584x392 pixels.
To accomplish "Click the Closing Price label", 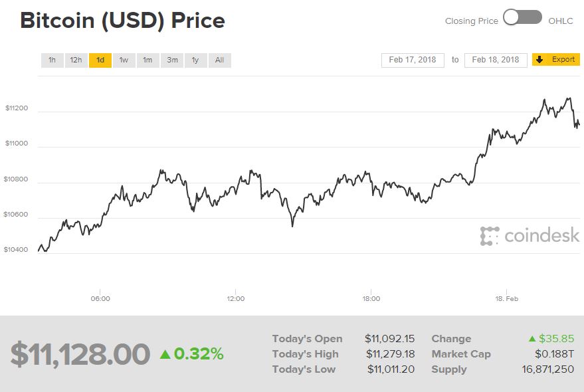I will (x=471, y=21).
